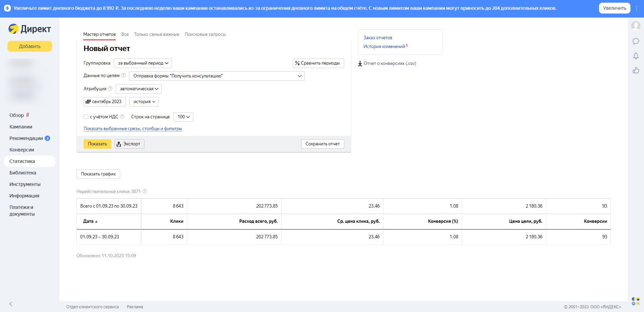Viewport: 644px width, 312px height.
Task: Open the Строк на странице dropdown
Action: (x=183, y=117)
